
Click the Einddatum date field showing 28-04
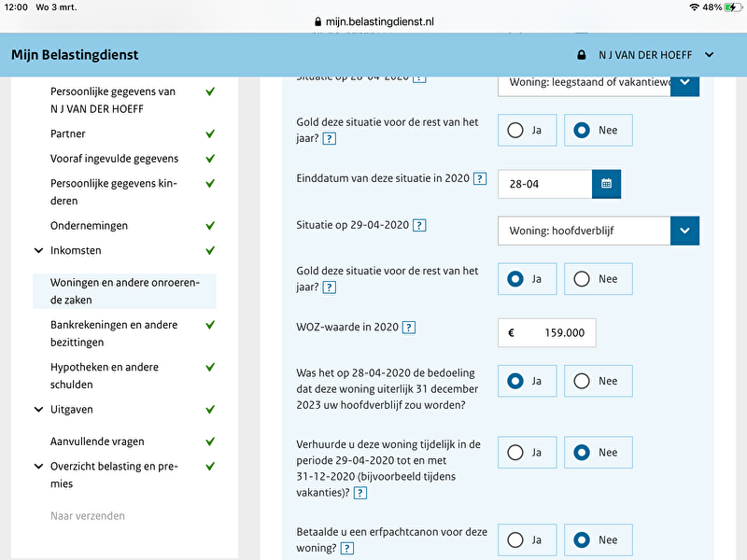545,184
